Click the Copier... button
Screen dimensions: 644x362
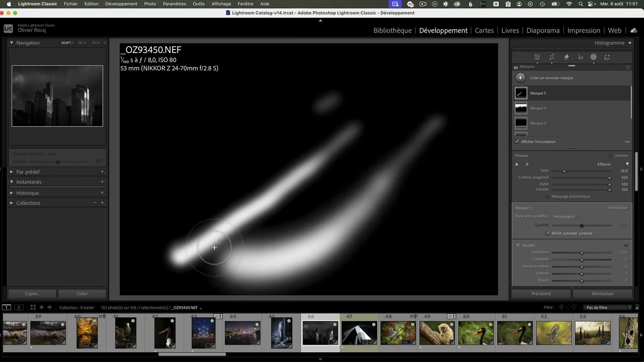32,294
